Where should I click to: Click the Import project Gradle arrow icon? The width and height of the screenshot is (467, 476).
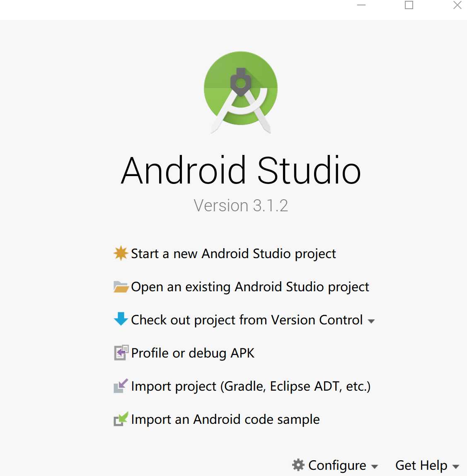coord(121,386)
